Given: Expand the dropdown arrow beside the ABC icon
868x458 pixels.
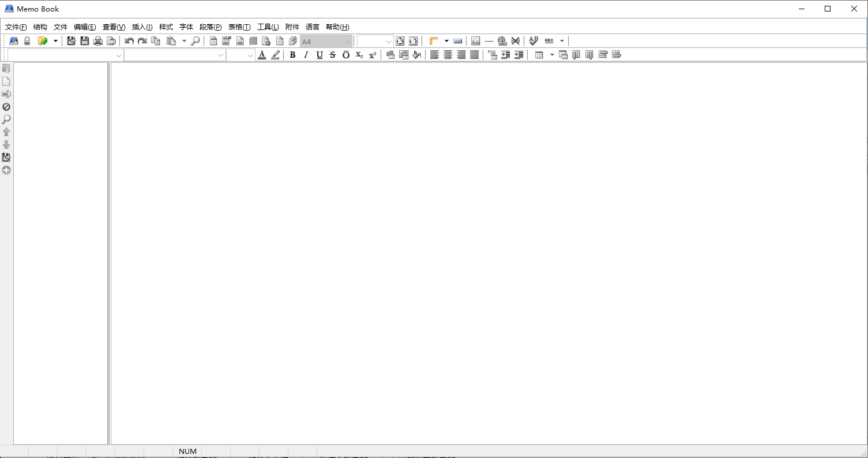Looking at the screenshot, I should tap(562, 41).
